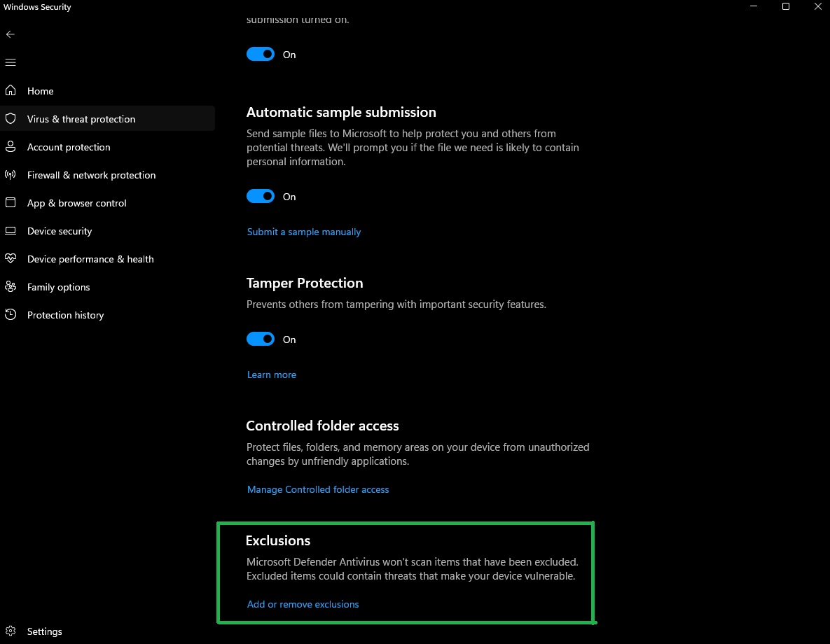Click Add or remove exclusions link
This screenshot has height=644, width=830.
303,604
